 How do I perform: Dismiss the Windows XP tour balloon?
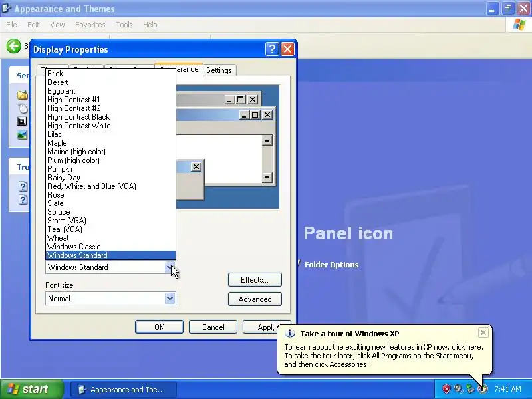pos(483,332)
